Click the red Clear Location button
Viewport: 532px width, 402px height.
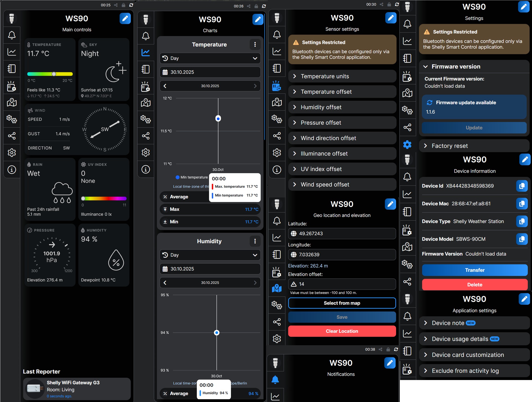342,331
